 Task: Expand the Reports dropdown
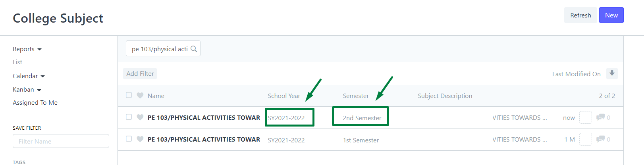(x=27, y=49)
